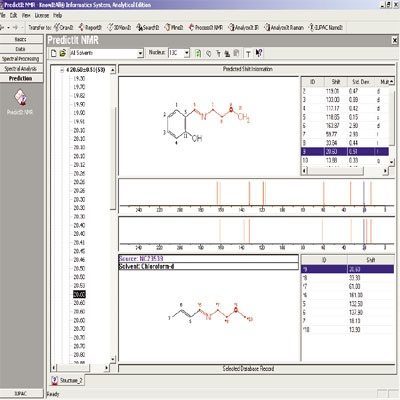Screen dimensions: 400x400
Task: Click the IUPAC button in the sidebar
Action: click(x=21, y=393)
